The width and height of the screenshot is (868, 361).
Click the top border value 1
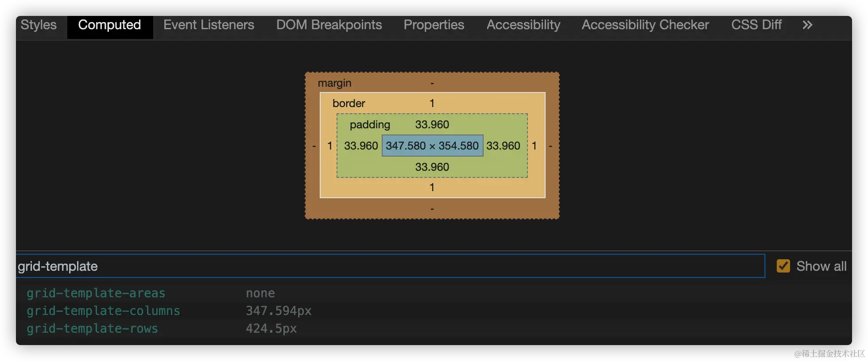(432, 104)
